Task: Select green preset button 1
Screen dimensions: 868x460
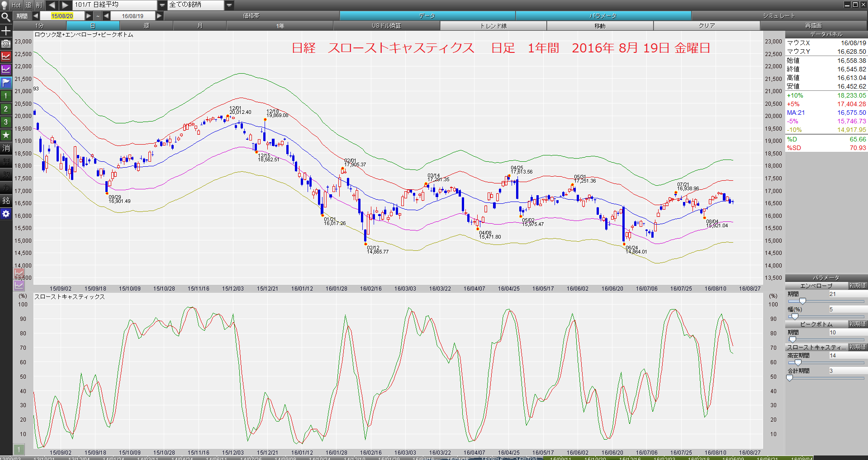Action: (6, 96)
